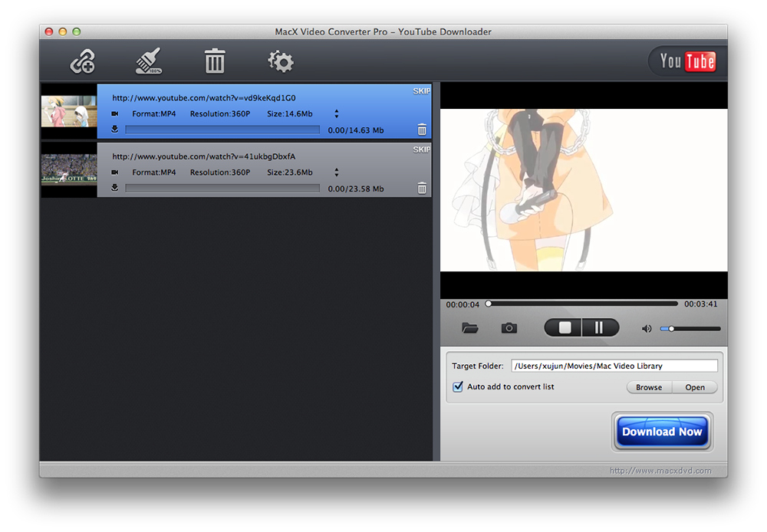Skip the second video download
The height and width of the screenshot is (532, 767).
422,149
